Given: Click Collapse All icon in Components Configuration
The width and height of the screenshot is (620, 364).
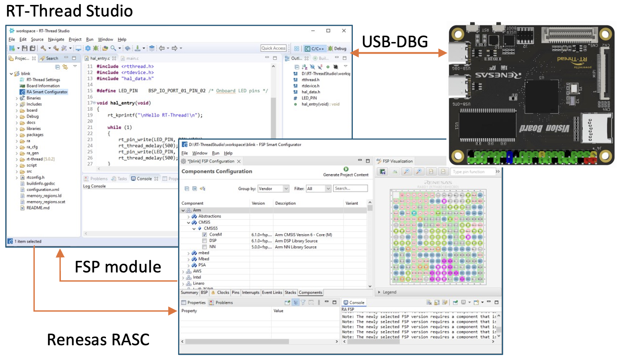Looking at the screenshot, I should [187, 188].
